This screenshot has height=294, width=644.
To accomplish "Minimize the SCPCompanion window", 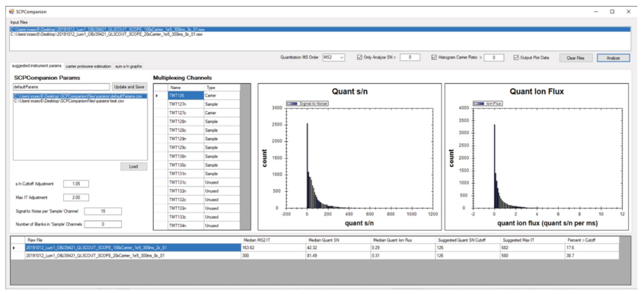I will 596,11.
